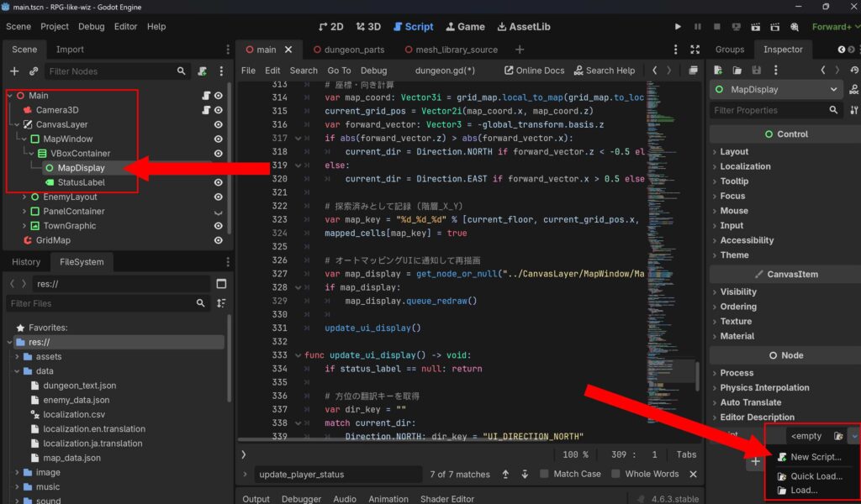This screenshot has height=504, width=861.
Task: Pause the running project
Action: point(697,26)
